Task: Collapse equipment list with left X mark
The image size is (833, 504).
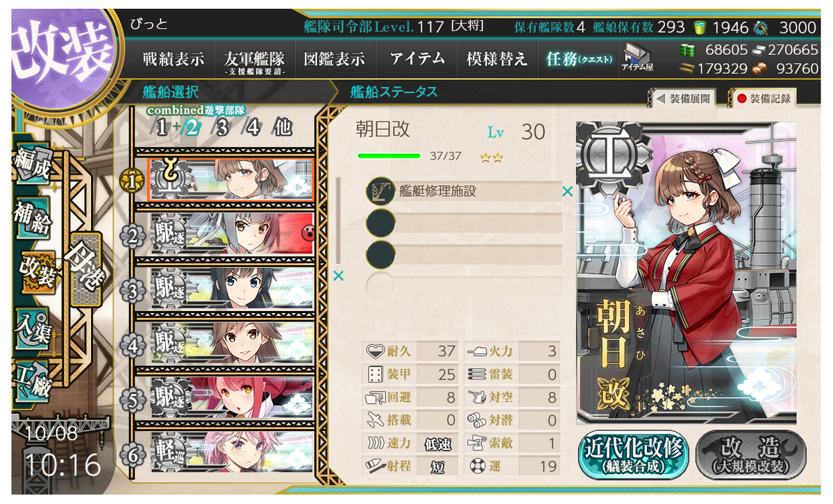Action: pyautogui.click(x=338, y=276)
